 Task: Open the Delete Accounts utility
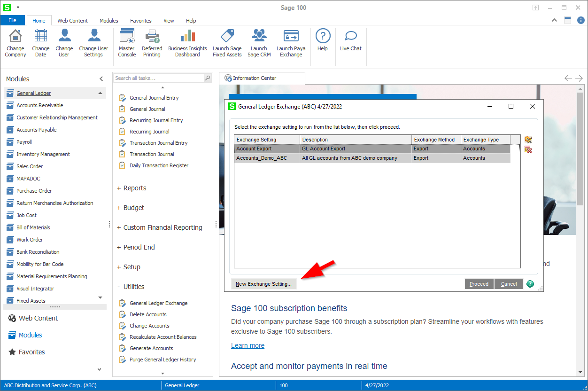(148, 314)
